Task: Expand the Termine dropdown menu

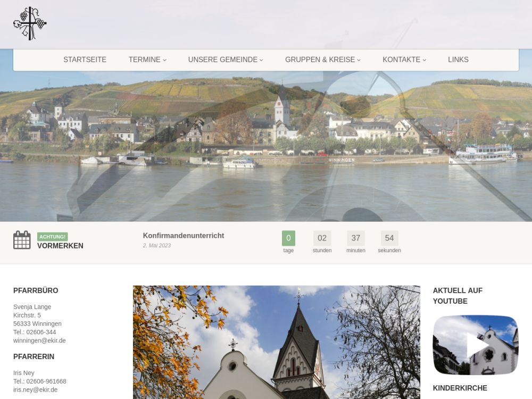Action: [x=147, y=60]
